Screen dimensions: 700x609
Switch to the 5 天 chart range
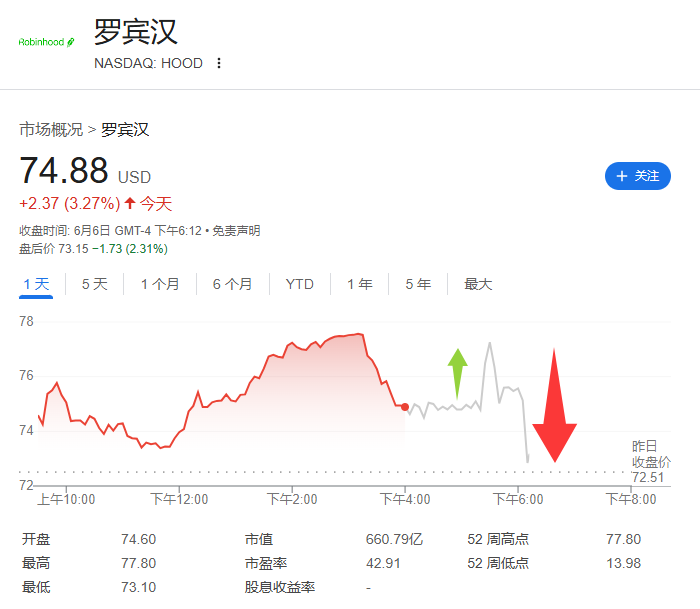pyautogui.click(x=95, y=284)
